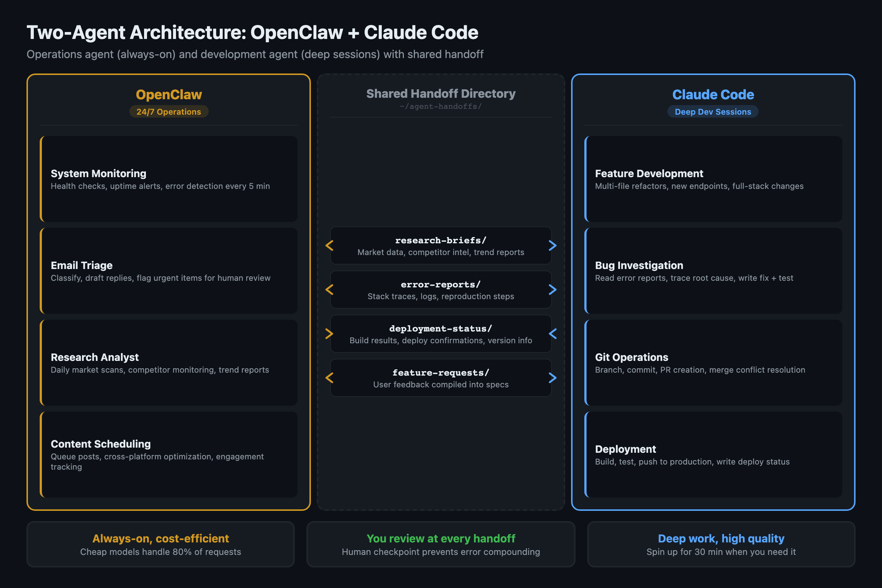Open the System Monitoring card

pos(169,179)
